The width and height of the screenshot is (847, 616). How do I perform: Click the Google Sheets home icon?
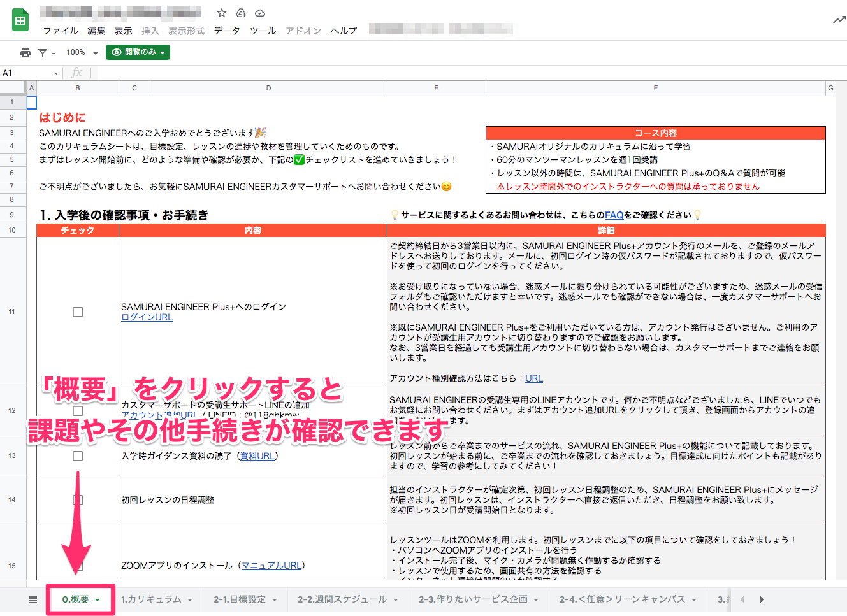19,20
